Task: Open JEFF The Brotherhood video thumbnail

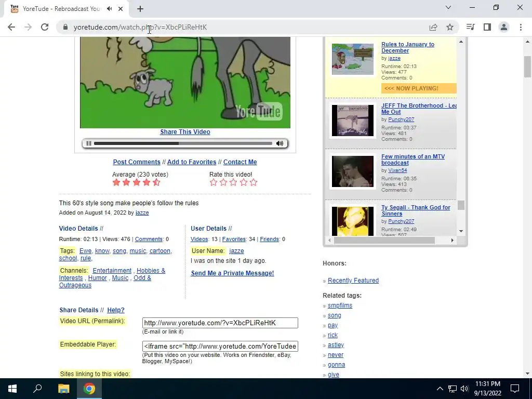Action: [353, 121]
